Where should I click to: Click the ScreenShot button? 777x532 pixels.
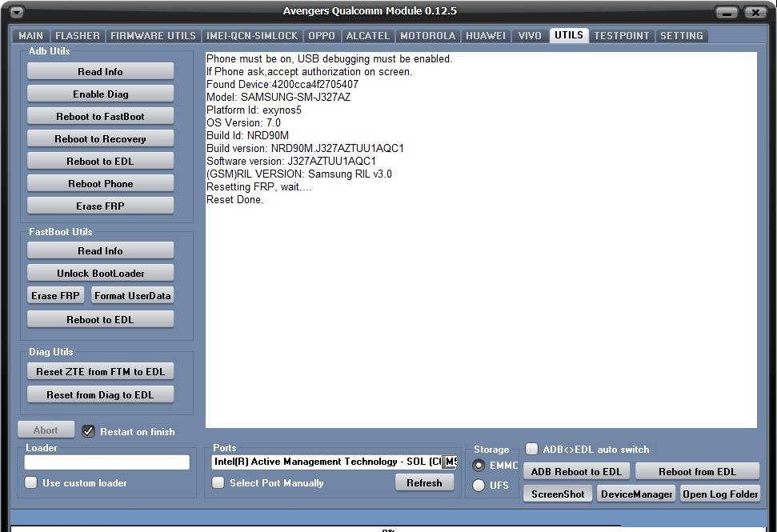[x=558, y=494]
